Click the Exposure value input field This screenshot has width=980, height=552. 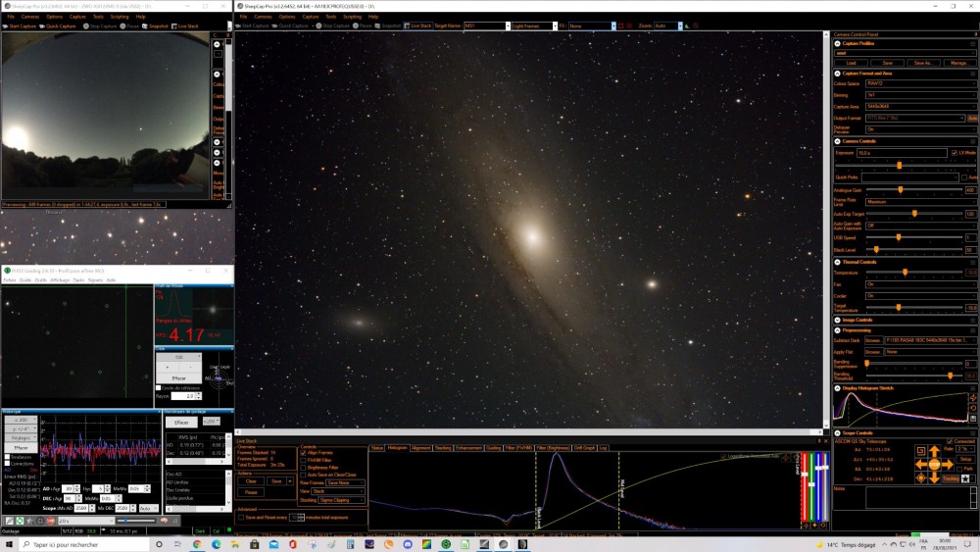(902, 153)
